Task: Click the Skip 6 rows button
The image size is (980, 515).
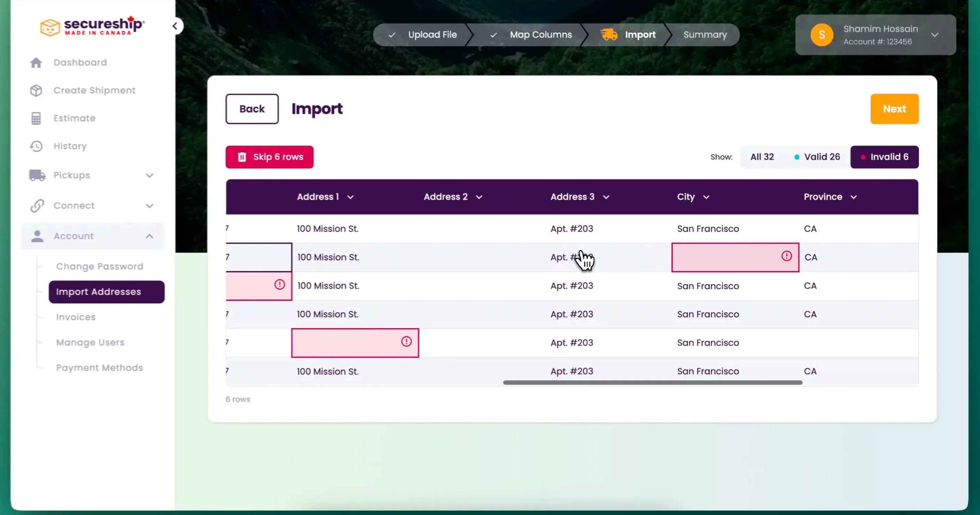Action: [270, 157]
